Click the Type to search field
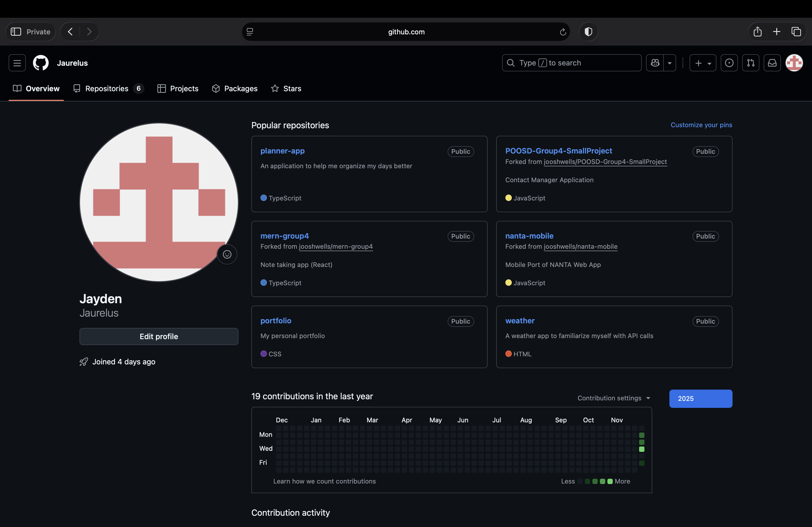The image size is (812, 527). click(571, 63)
